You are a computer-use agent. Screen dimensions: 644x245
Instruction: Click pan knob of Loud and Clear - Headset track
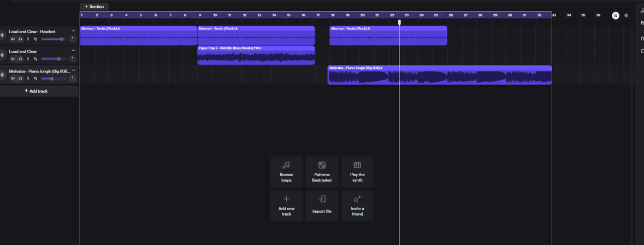72,39
